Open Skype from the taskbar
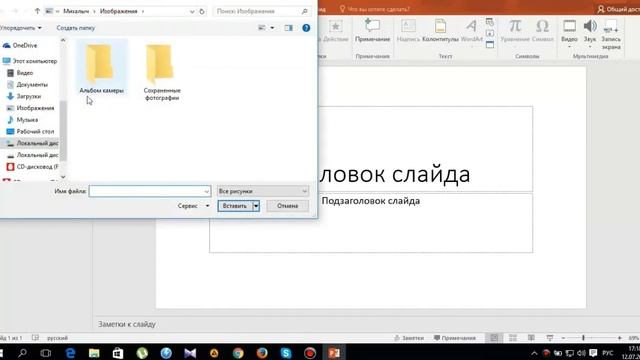The width and height of the screenshot is (640, 360). [286, 353]
